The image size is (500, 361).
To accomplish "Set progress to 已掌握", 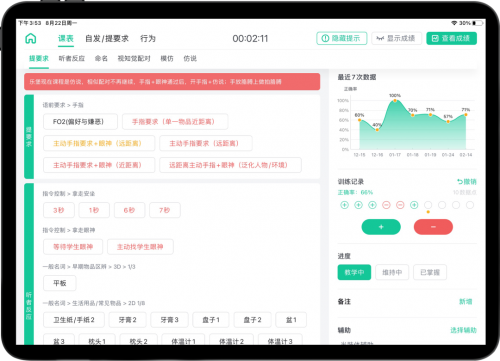I will coord(430,272).
